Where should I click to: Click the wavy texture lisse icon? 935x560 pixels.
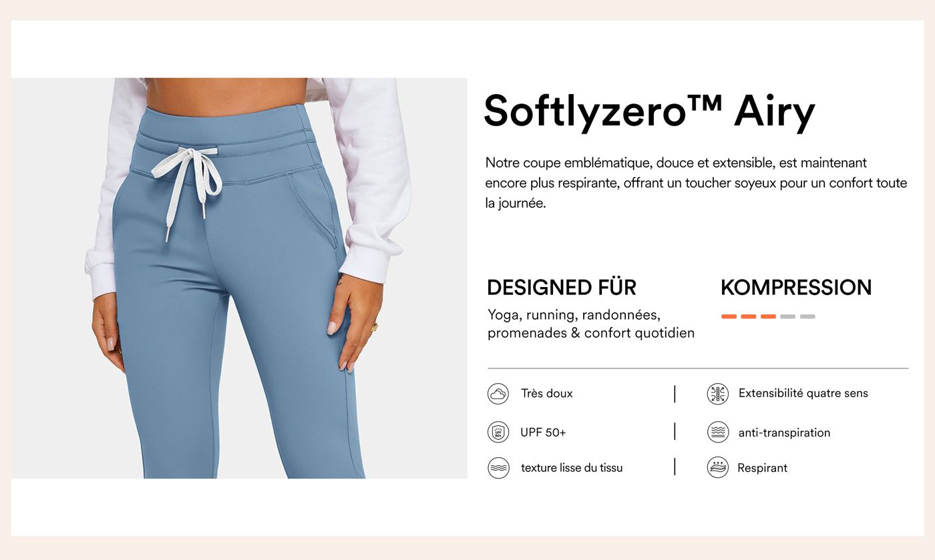498,468
